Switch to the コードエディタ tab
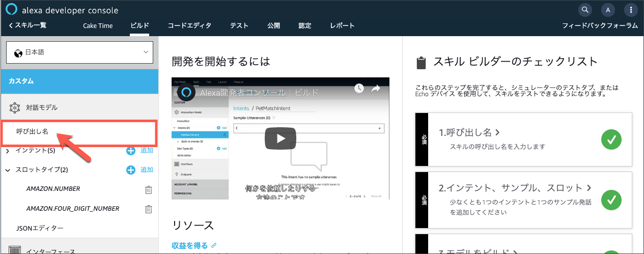Screen dimensions: 644x254 point(189,25)
